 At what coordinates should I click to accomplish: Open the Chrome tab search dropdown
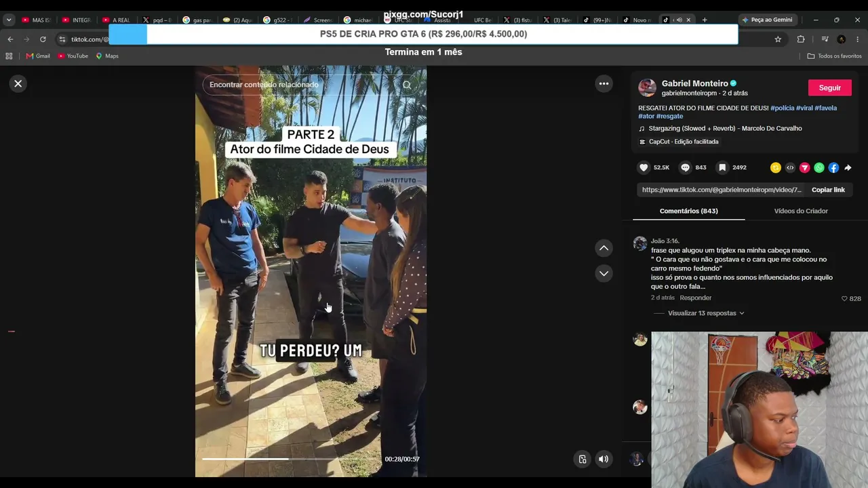[9, 20]
